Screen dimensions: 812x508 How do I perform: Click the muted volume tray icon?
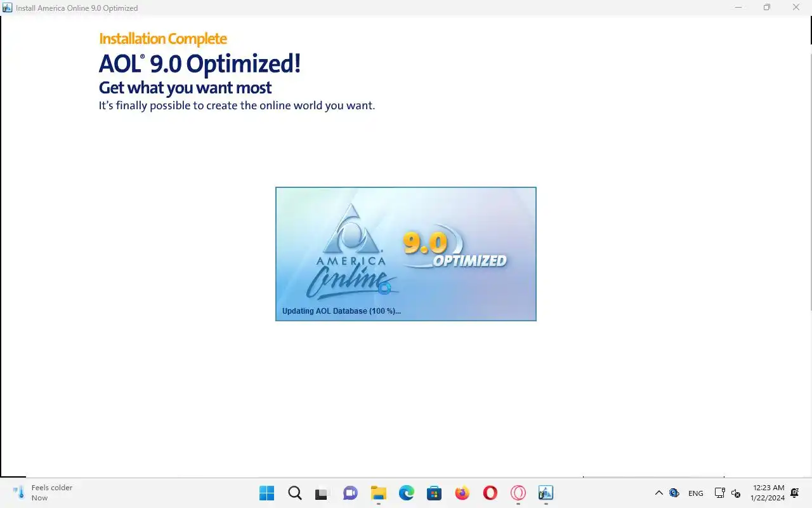click(736, 493)
